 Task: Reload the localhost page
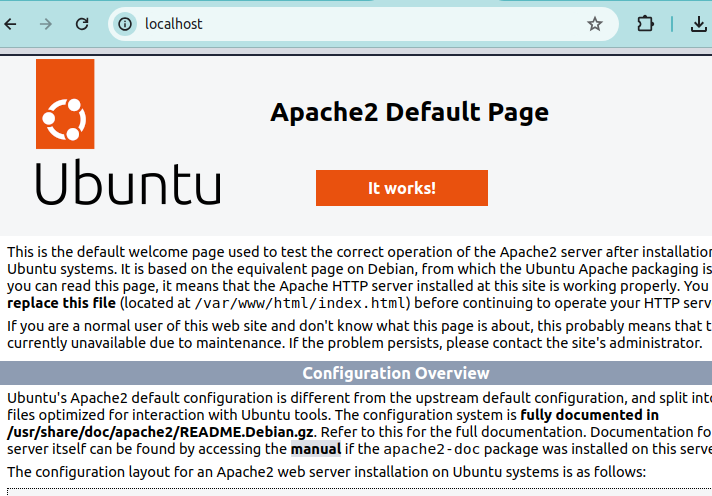click(82, 24)
